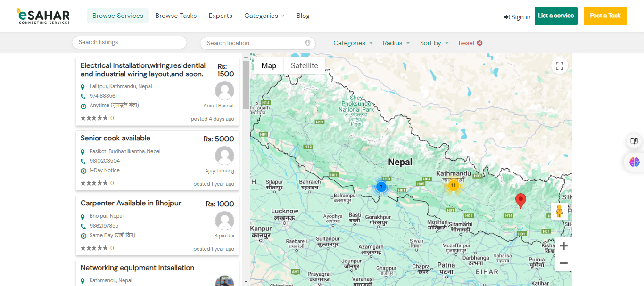Screen dimensions: 644x286
Task: Open the Sort by dropdown
Action: pos(434,43)
